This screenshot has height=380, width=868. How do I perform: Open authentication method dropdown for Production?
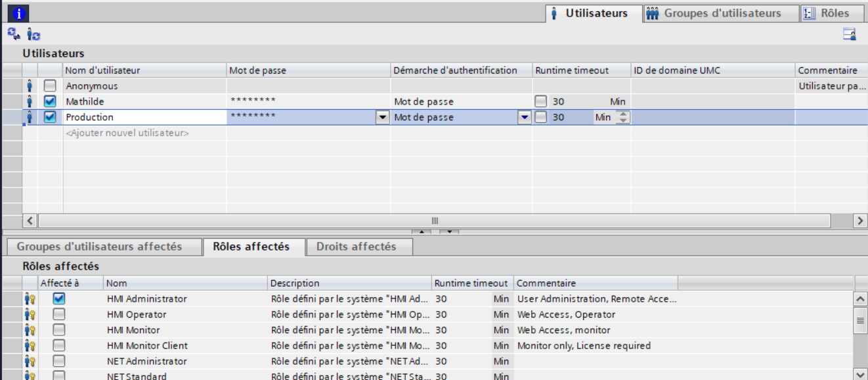coord(524,118)
